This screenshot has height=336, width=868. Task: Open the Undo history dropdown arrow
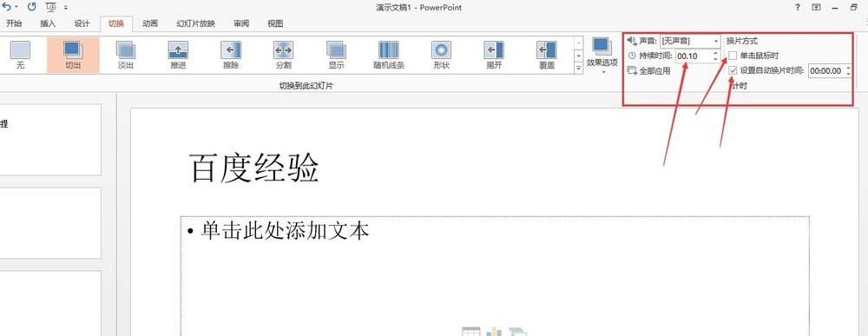[16, 7]
